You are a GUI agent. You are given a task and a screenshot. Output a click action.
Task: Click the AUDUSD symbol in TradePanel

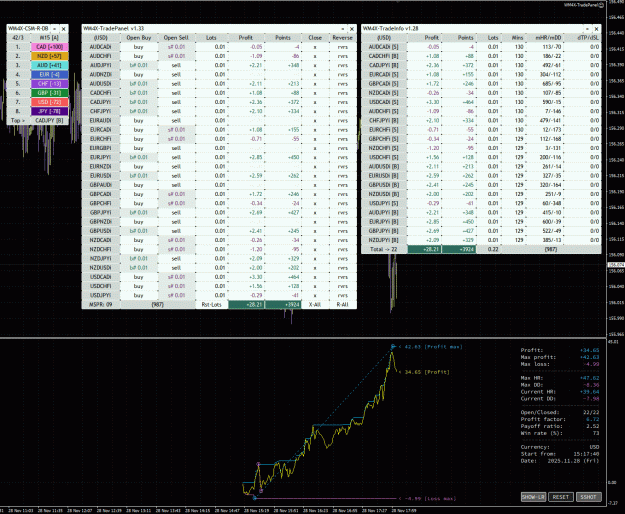point(100,84)
